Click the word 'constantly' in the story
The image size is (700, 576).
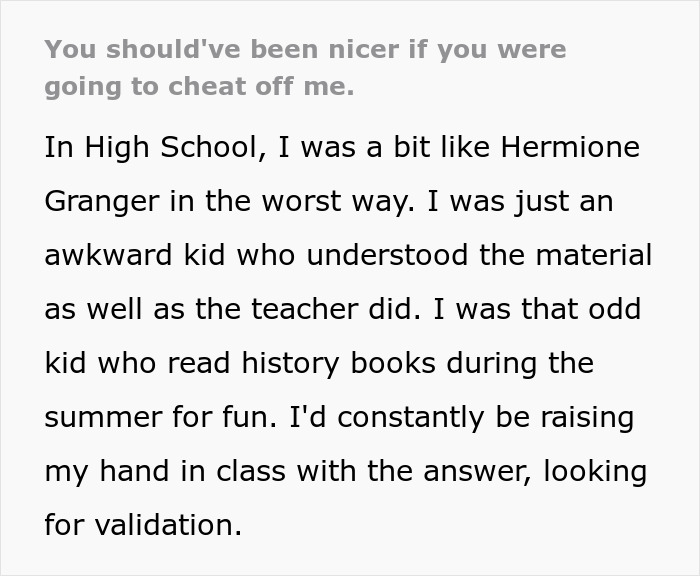coord(411,419)
